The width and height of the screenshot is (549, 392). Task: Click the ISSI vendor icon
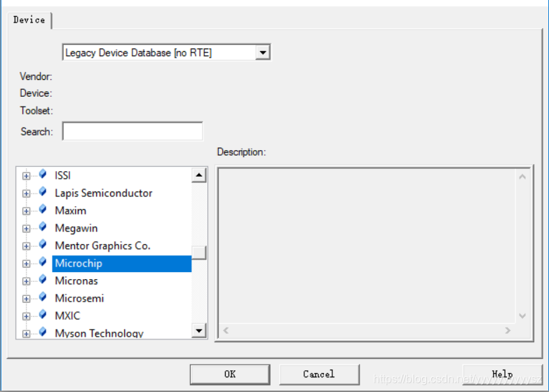pyautogui.click(x=43, y=174)
